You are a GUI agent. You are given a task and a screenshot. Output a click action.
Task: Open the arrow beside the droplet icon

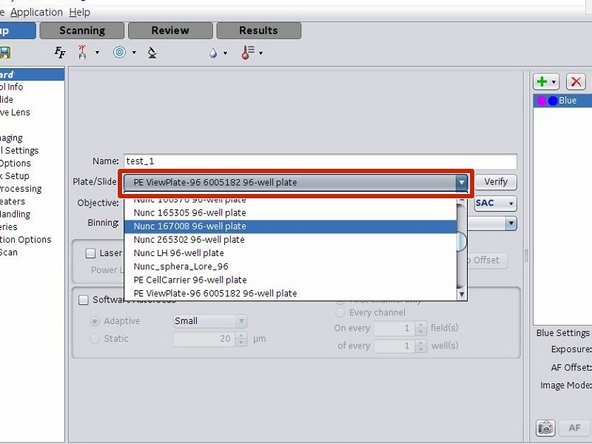point(225,53)
